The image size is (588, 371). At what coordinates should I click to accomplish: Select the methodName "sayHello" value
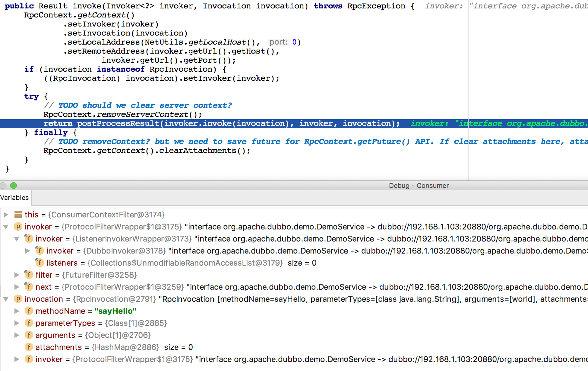click(115, 311)
